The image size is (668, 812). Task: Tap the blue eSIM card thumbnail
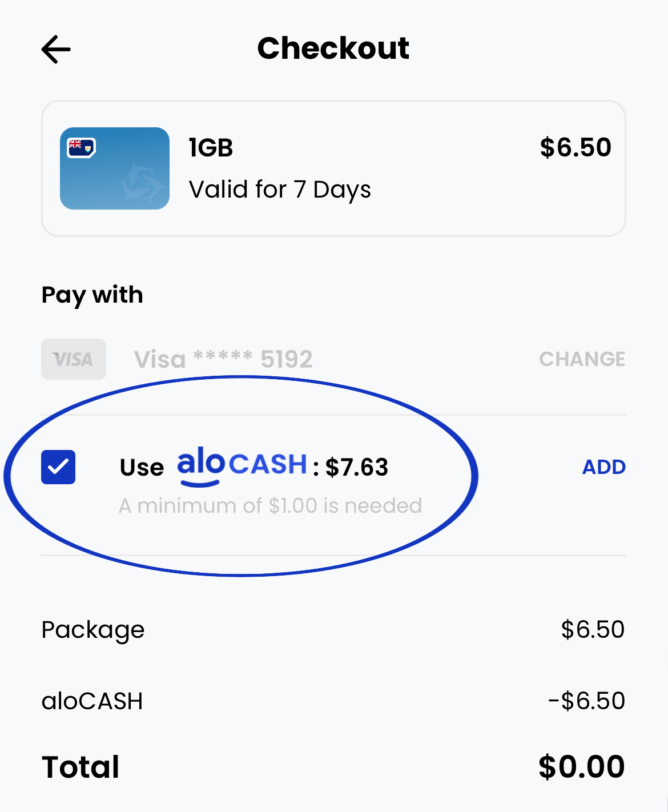pyautogui.click(x=114, y=168)
